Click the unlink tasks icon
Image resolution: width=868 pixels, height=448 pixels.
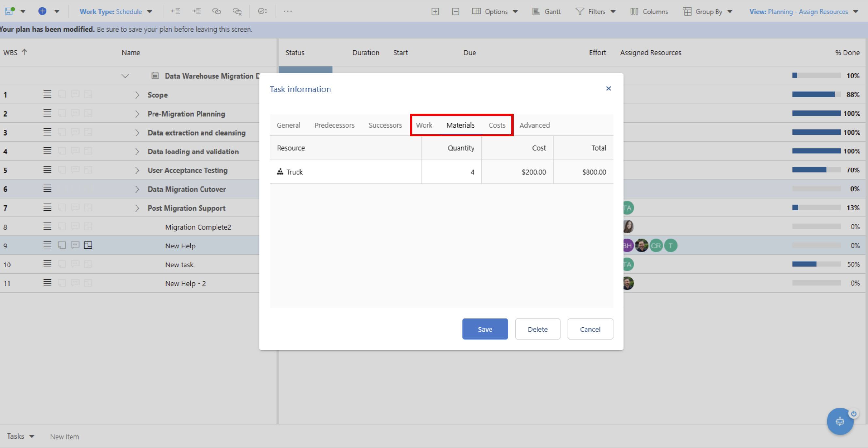pyautogui.click(x=237, y=11)
